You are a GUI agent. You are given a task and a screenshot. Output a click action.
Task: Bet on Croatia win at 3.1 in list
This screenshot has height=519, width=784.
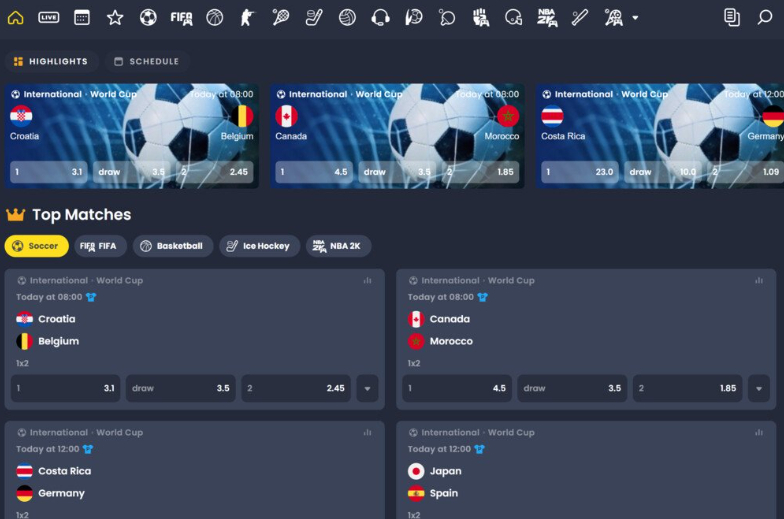pos(66,388)
